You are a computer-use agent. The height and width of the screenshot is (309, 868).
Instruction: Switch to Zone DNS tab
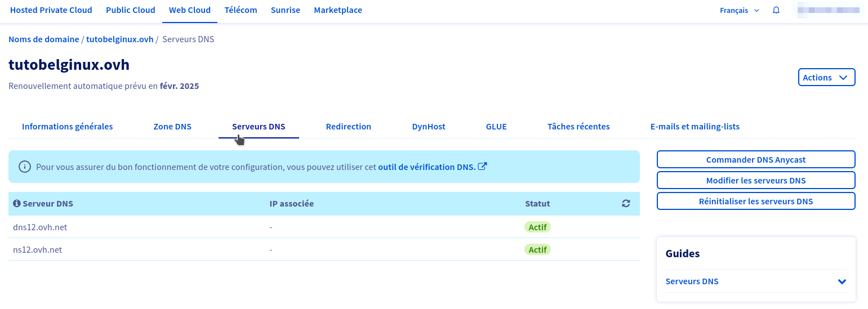coord(172,127)
